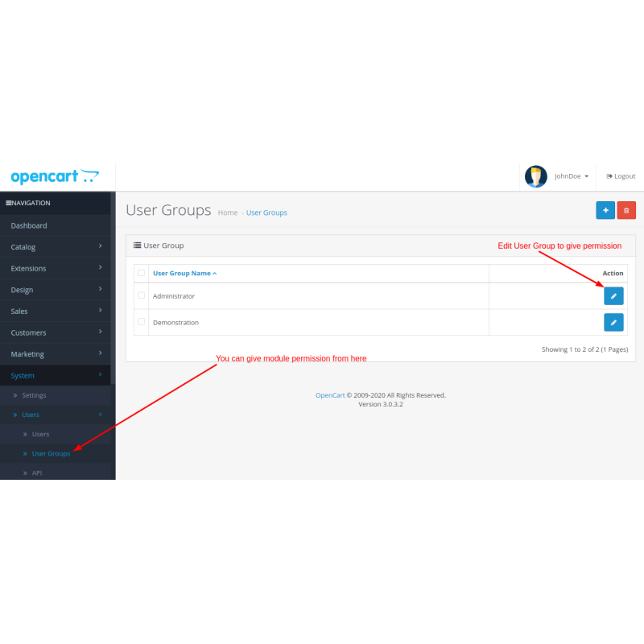Check the Administrator row checkbox
Viewport: 644px width, 644px height.
pos(141,296)
